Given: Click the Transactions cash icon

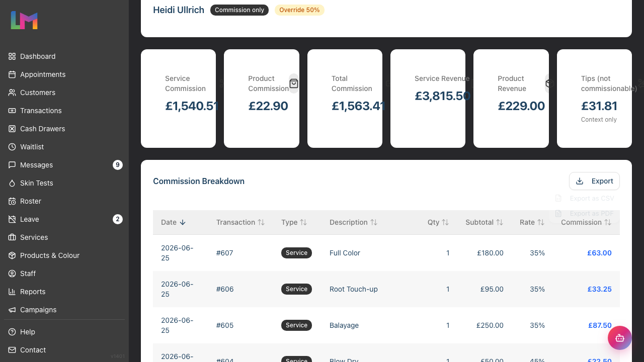Looking at the screenshot, I should coord(12,111).
